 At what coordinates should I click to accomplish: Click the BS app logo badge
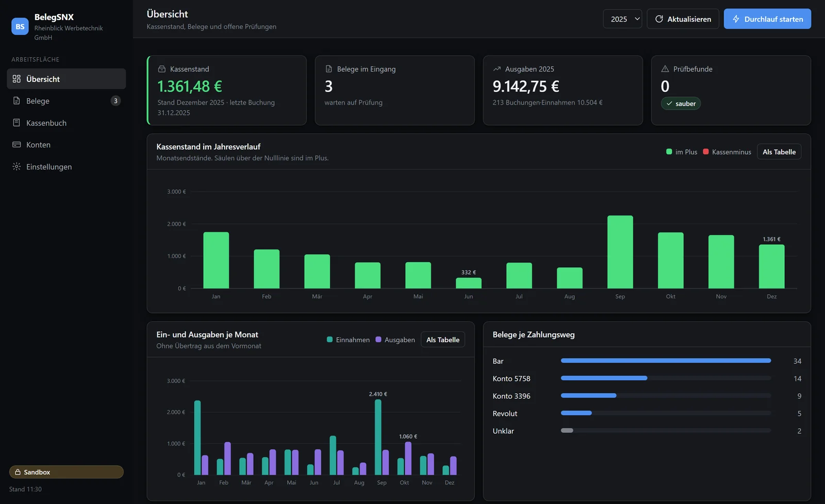coord(20,26)
